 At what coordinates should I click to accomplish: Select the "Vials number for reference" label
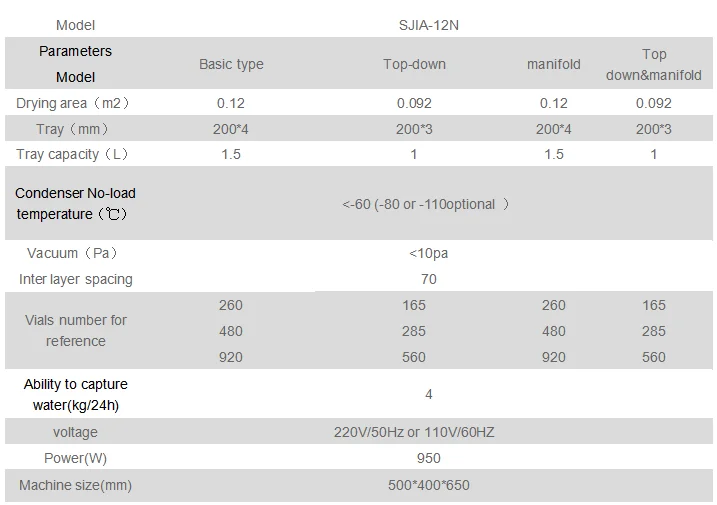(x=76, y=330)
